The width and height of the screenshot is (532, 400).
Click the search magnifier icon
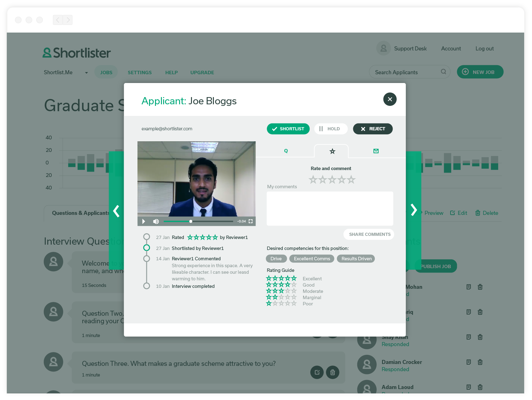coord(443,72)
